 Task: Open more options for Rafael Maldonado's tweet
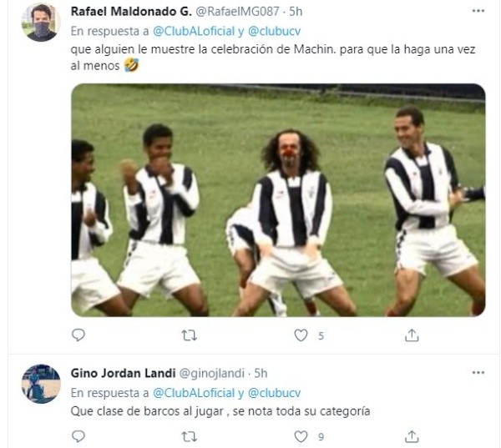pos(478,11)
